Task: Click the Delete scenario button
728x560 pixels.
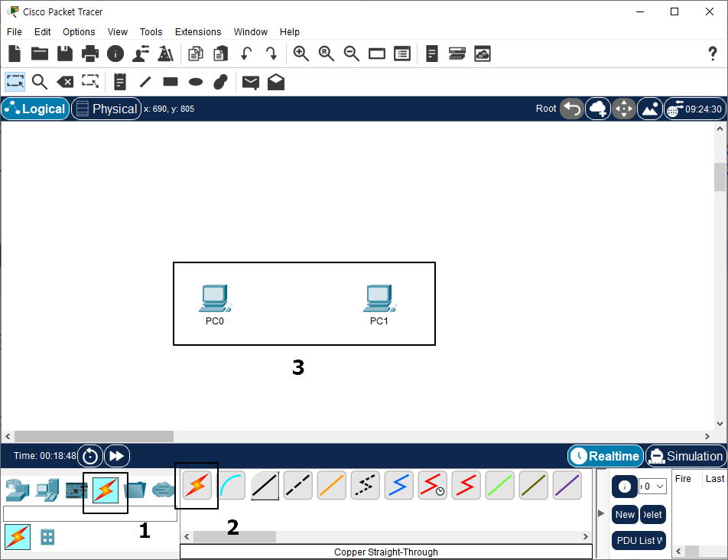Action: point(653,515)
